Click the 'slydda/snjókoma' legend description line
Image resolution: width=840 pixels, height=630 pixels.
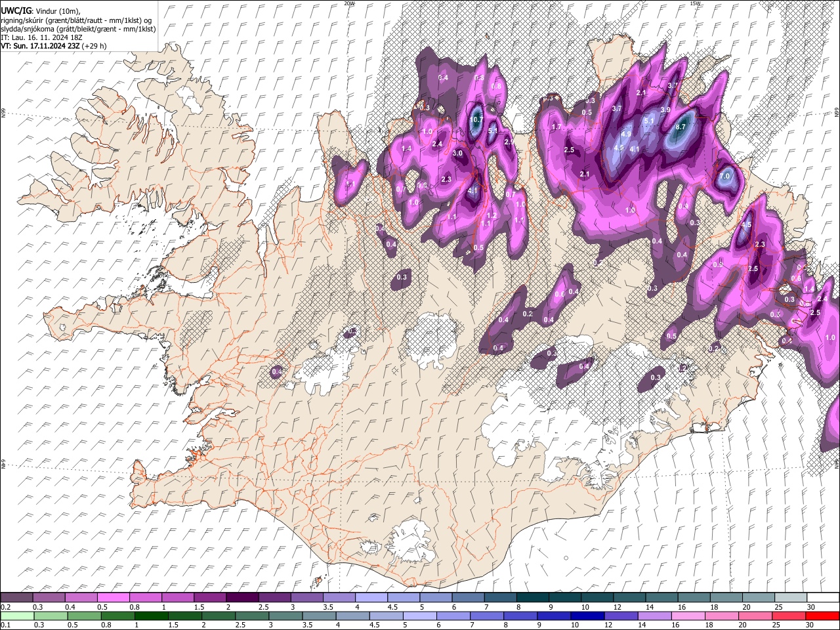pyautogui.click(x=78, y=29)
